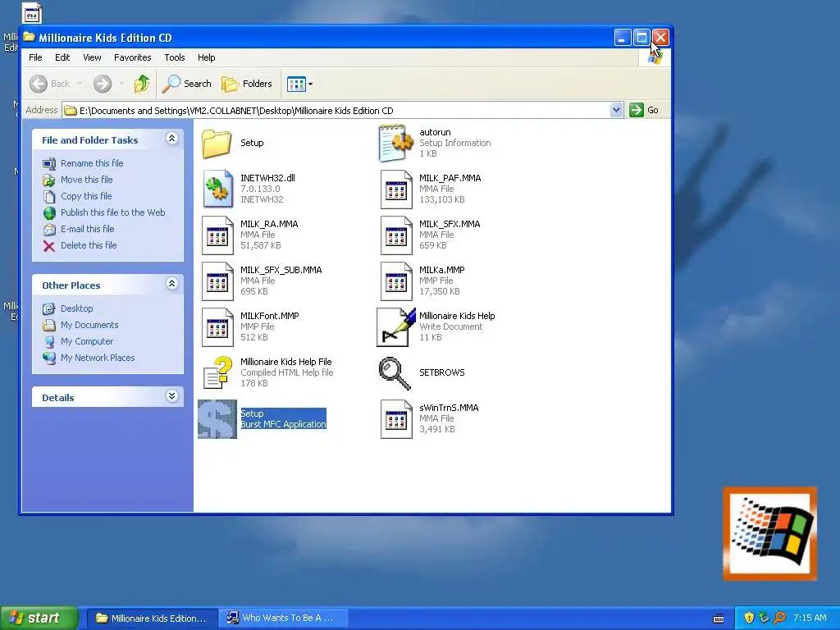Click the Back navigation button
Screen dimensions: 840x630
pos(50,84)
